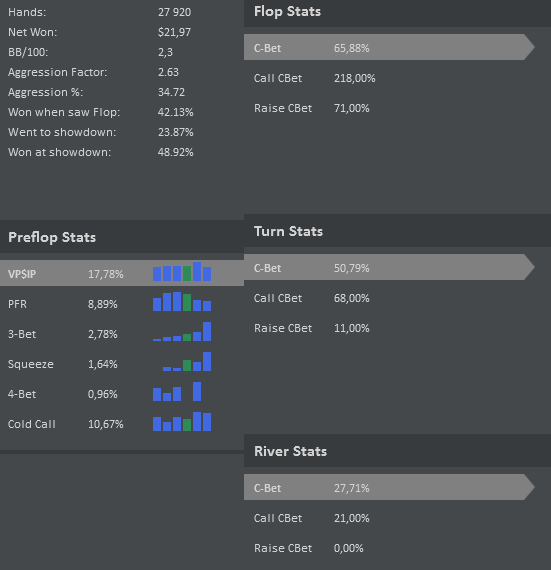Click the River Raise CBet stat
Viewport: 551px width, 570px height.
(309, 548)
